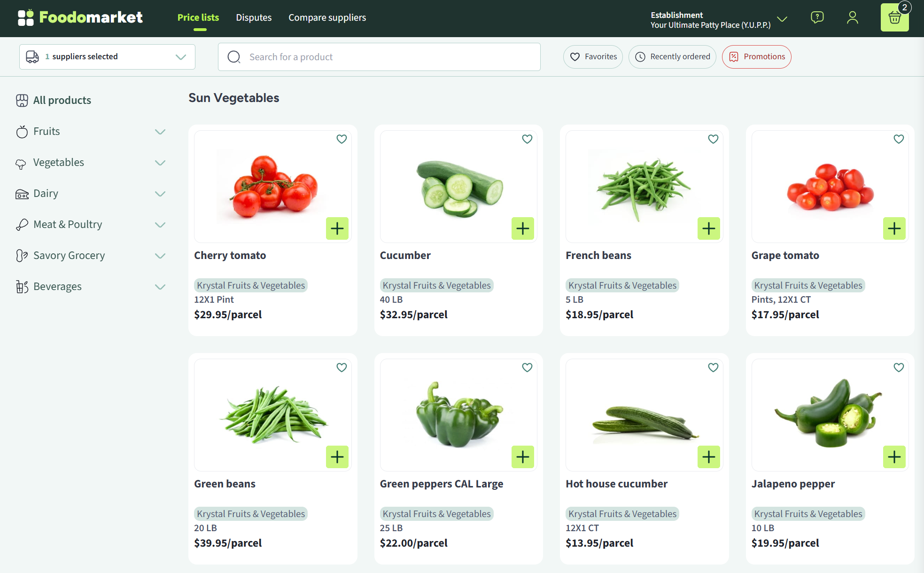Favorite the Jalapeno pepper product
924x573 pixels.
899,367
